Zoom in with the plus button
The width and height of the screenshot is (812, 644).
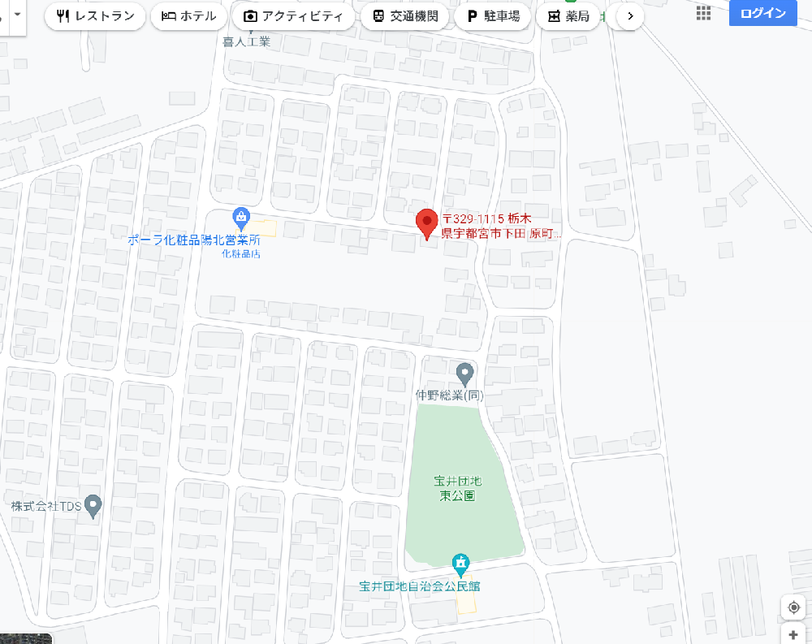pyautogui.click(x=793, y=635)
